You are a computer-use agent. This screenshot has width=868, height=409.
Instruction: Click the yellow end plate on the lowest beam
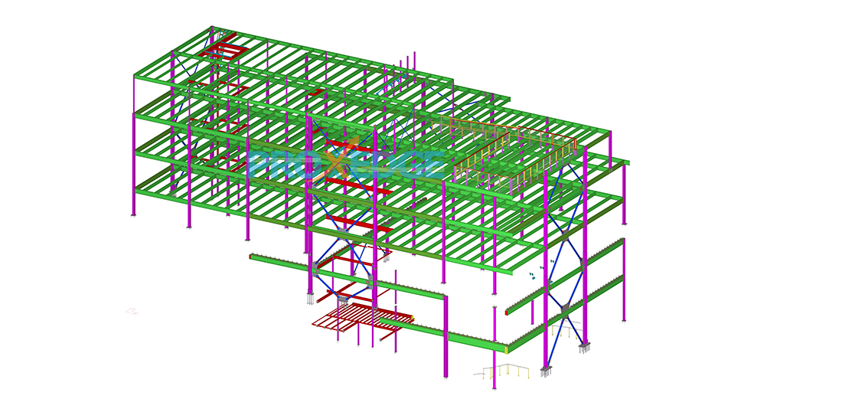pos(505,349)
